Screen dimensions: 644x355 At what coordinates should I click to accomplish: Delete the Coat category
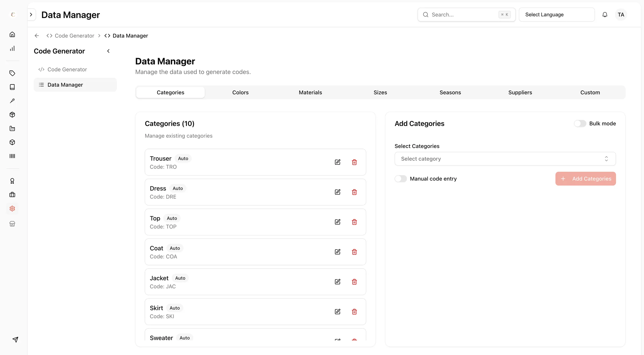point(354,252)
